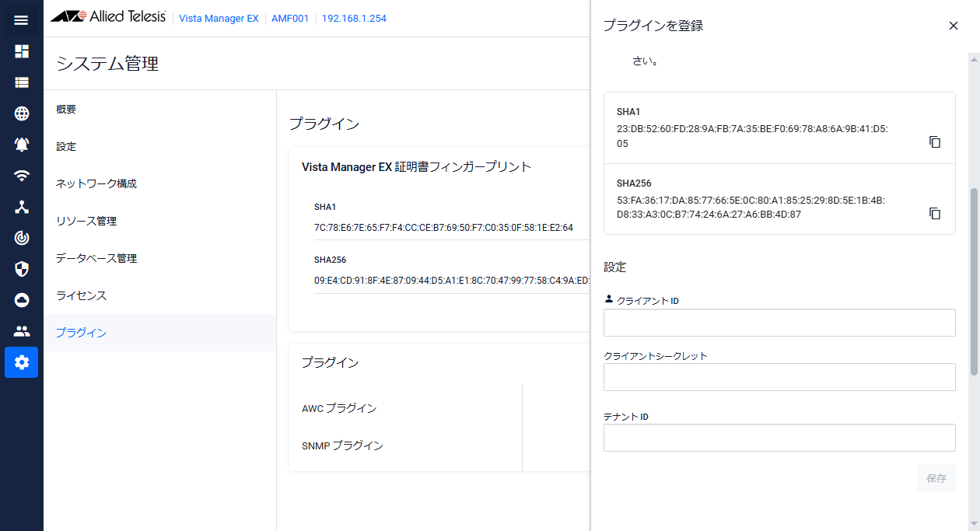Copy the SHA256 fingerprint in register panel

(935, 213)
